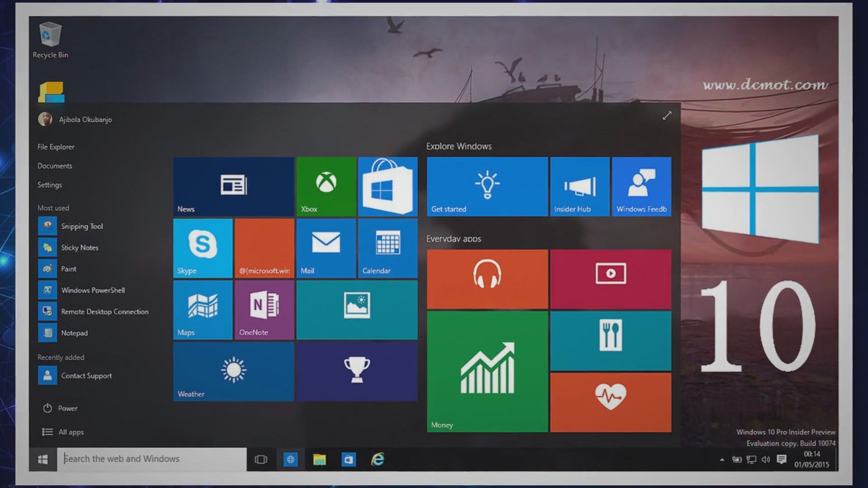Click the Task View taskbar icon

point(261,460)
